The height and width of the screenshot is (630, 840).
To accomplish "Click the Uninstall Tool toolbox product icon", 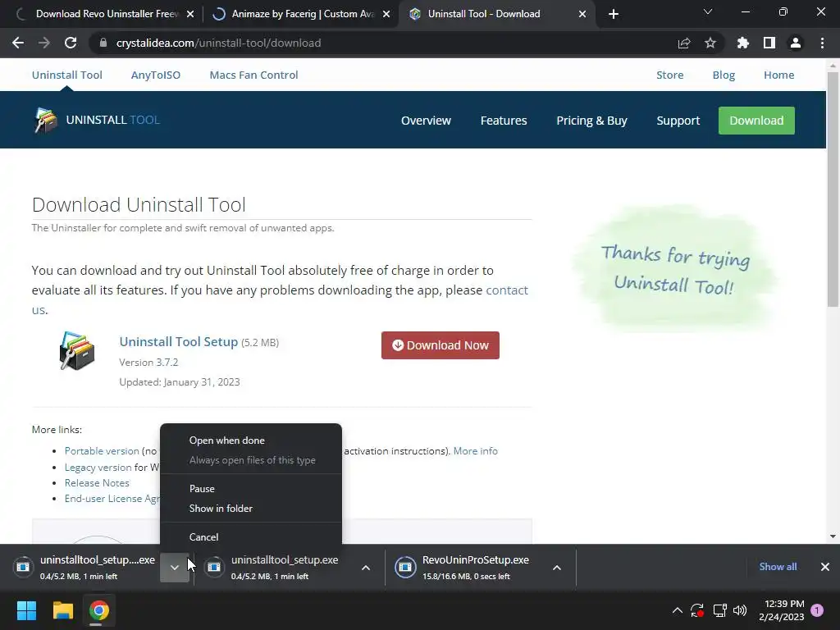I will click(x=77, y=351).
